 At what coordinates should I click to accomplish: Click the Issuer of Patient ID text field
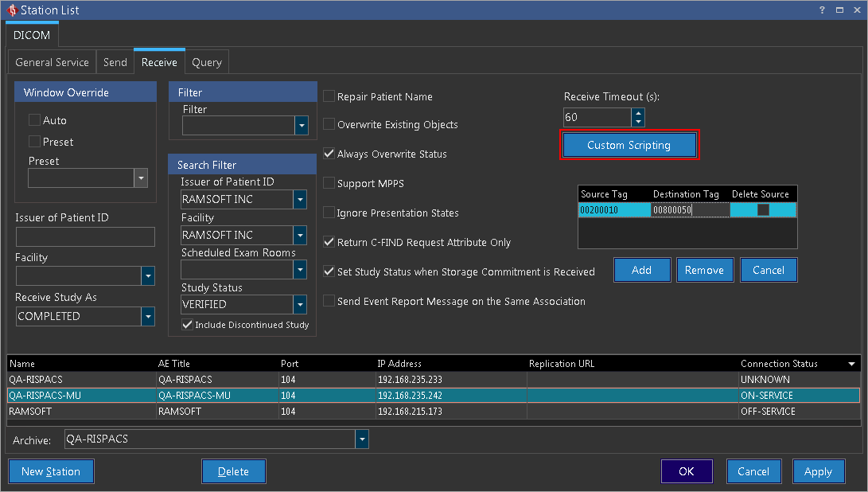click(x=85, y=236)
